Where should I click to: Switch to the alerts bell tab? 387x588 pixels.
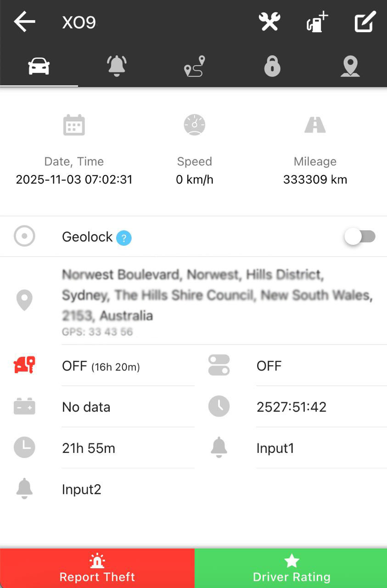[117, 66]
